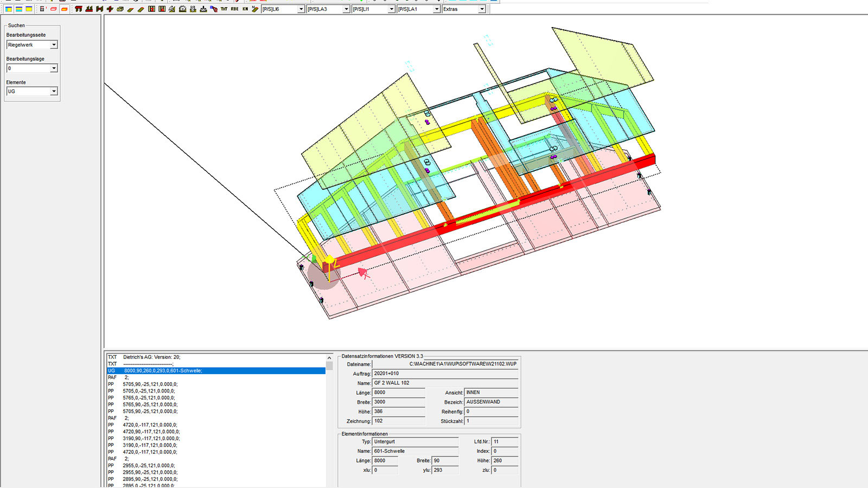Click the red cross-shaped joint toolbar icon

point(110,9)
